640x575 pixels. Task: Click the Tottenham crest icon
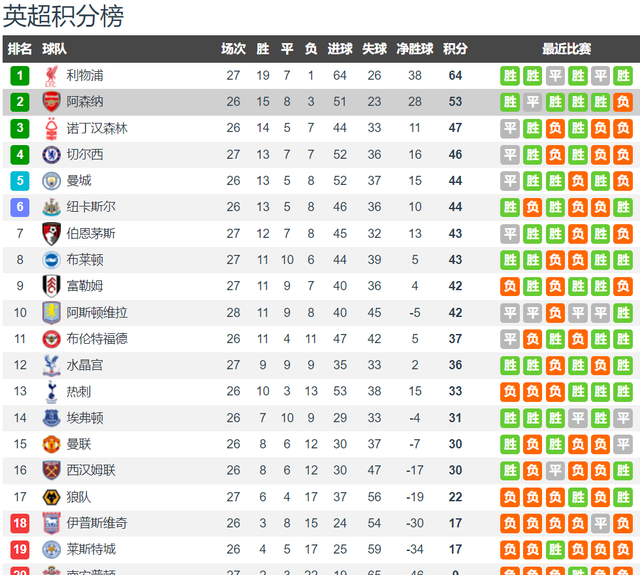click(51, 391)
